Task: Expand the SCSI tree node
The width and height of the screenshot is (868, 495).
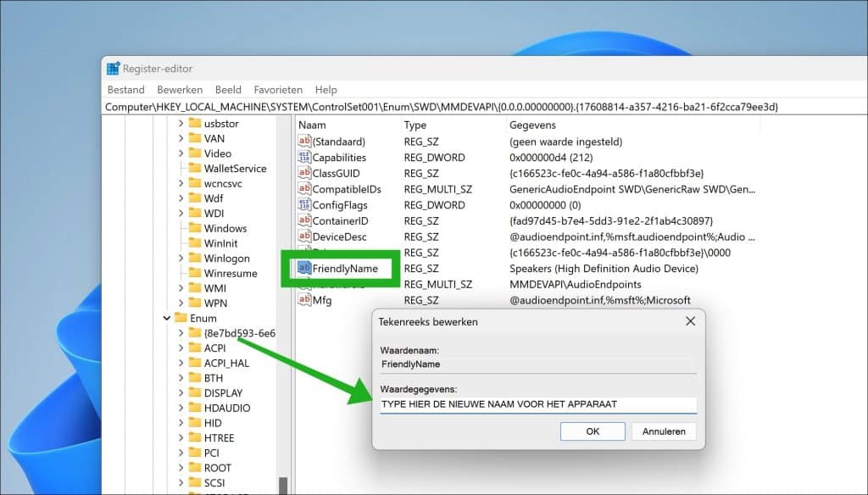Action: pyautogui.click(x=181, y=482)
